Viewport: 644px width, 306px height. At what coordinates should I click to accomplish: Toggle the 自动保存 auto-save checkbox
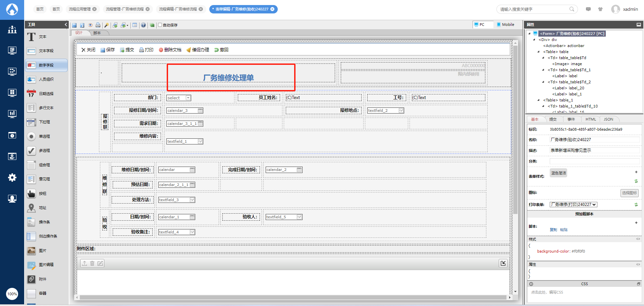160,25
